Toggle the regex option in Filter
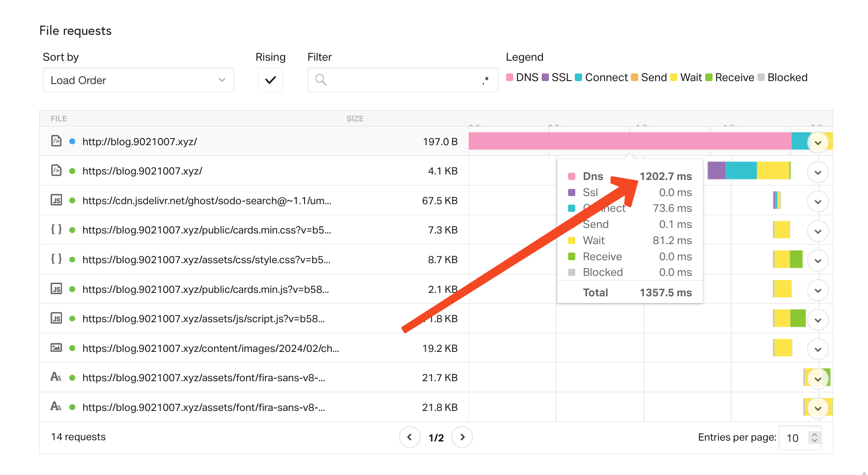 pos(486,80)
